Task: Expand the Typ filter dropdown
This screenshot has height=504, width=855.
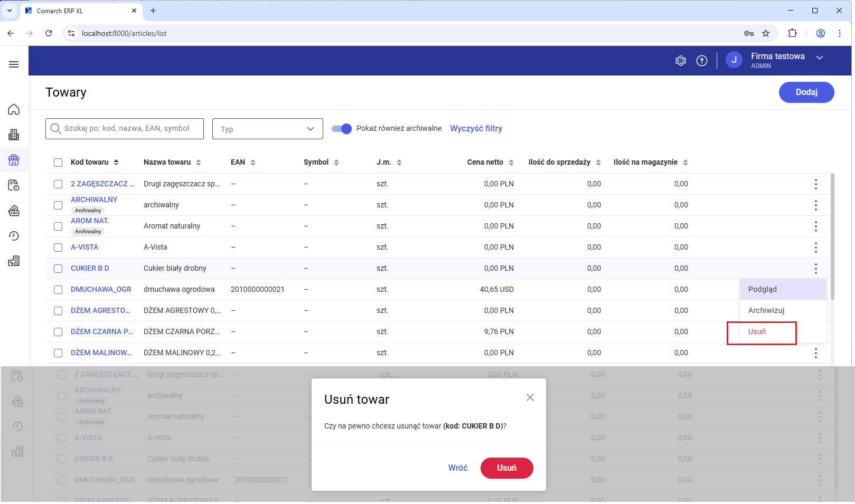Action: [x=267, y=129]
